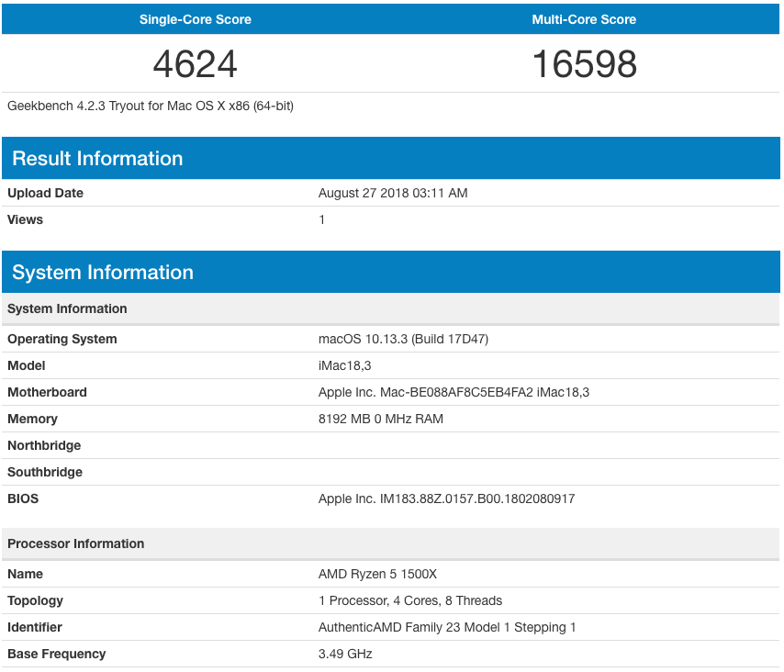The width and height of the screenshot is (784, 672).
Task: Click the BIOS label
Action: coord(23,498)
